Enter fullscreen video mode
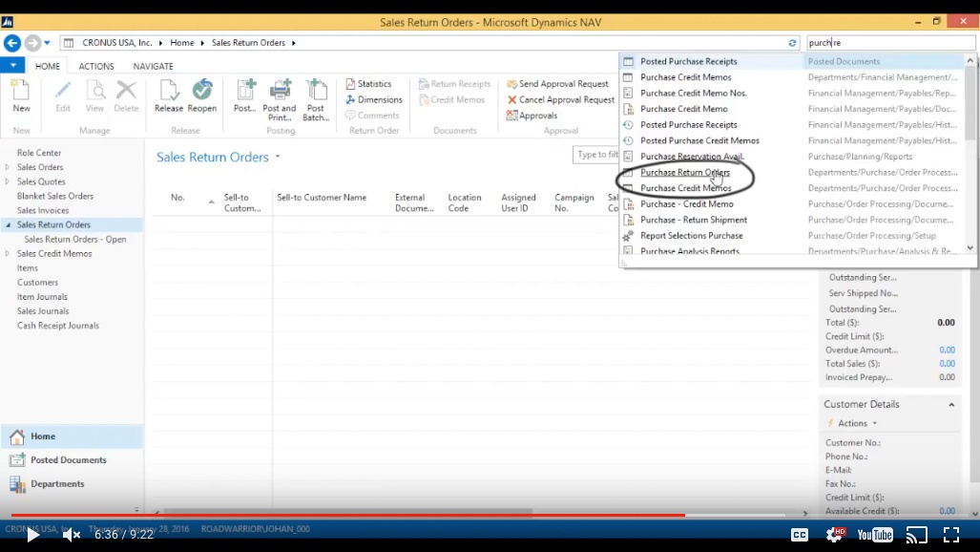The image size is (980, 552). pyautogui.click(x=951, y=535)
